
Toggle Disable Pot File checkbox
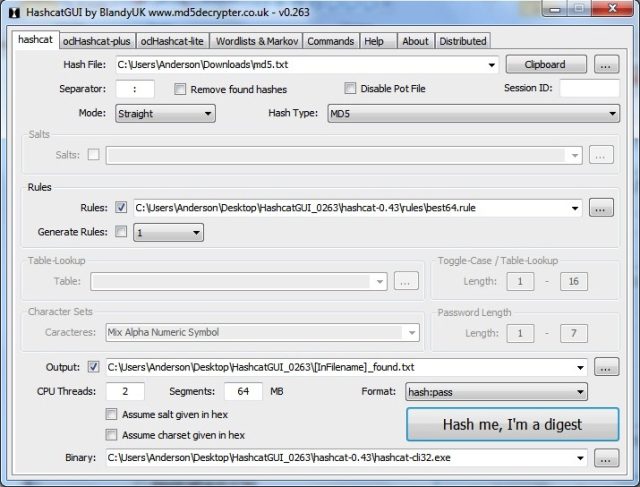pyautogui.click(x=351, y=89)
